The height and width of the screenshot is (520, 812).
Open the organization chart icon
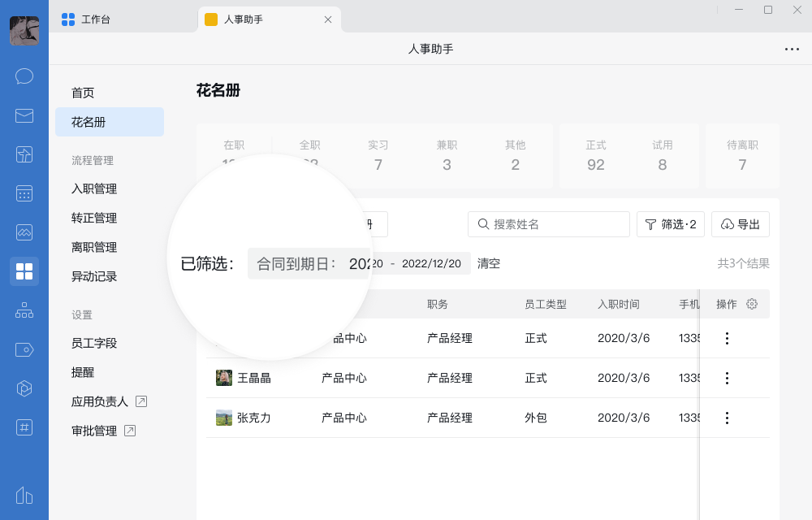24,310
